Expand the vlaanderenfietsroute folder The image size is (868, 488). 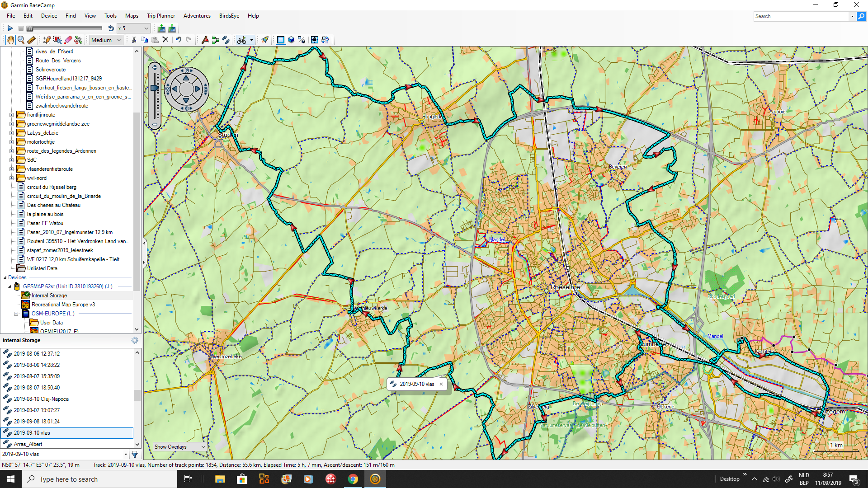12,169
